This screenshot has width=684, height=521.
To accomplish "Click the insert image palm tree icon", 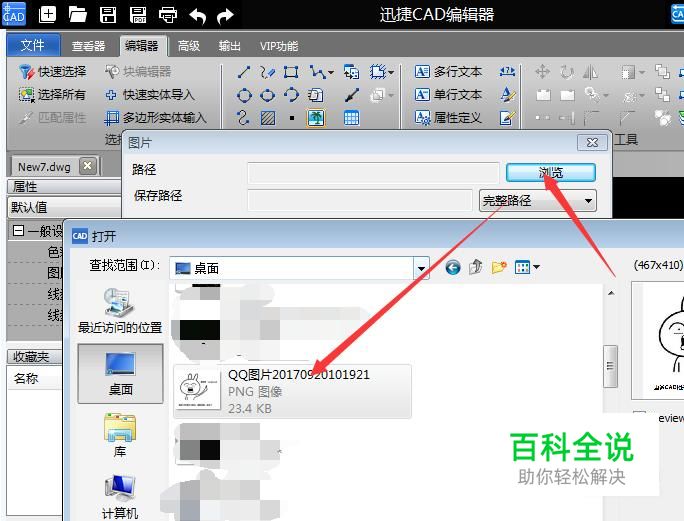I will click(x=316, y=118).
